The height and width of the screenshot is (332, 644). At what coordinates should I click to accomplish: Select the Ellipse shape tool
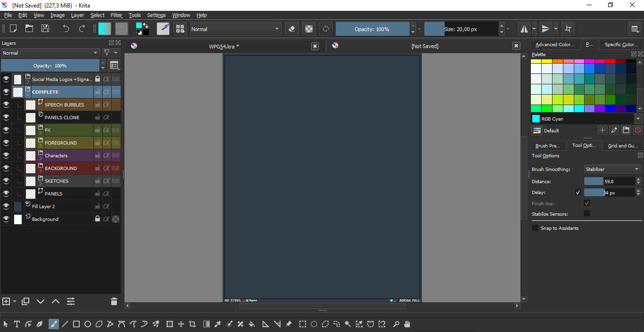click(x=88, y=324)
